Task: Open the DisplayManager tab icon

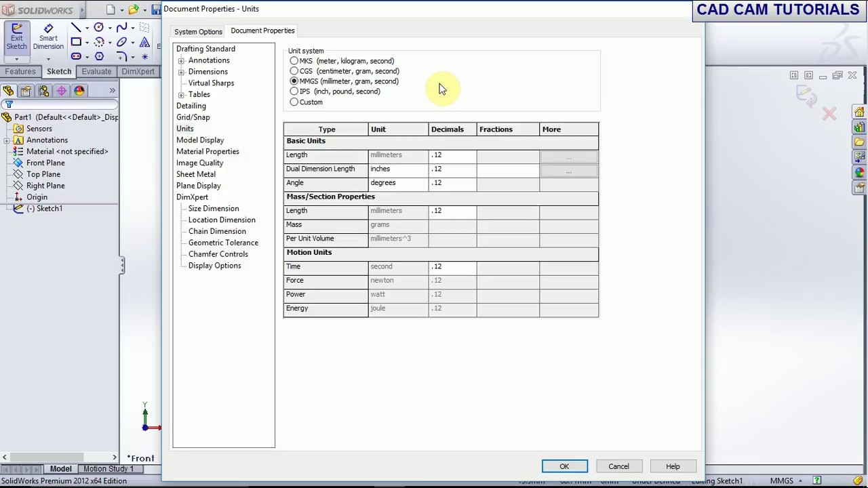Action: tap(79, 91)
